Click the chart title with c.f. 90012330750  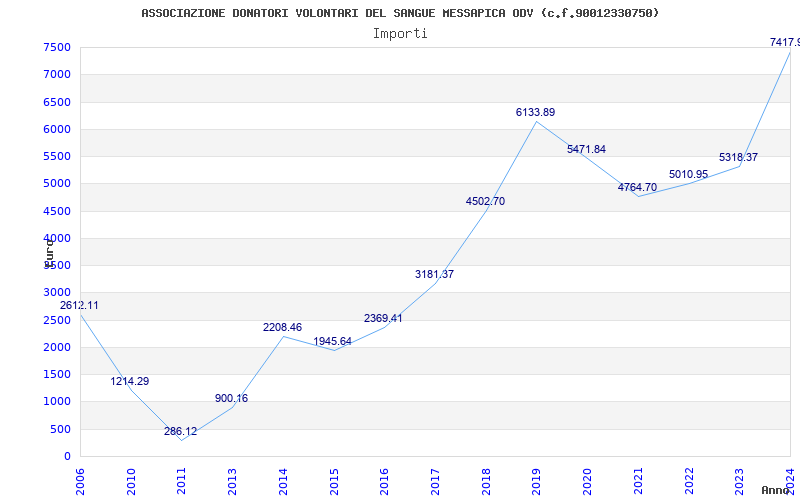click(400, 13)
